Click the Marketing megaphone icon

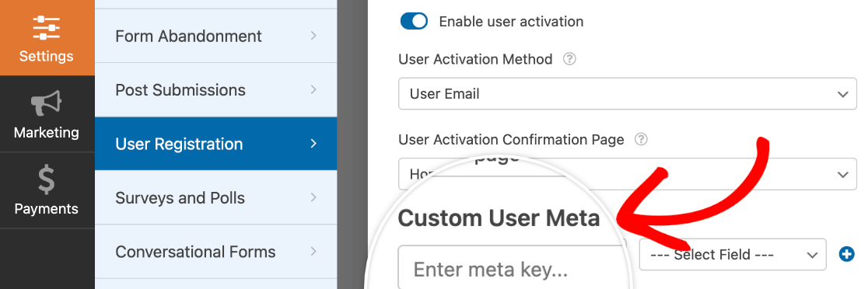coord(47,105)
